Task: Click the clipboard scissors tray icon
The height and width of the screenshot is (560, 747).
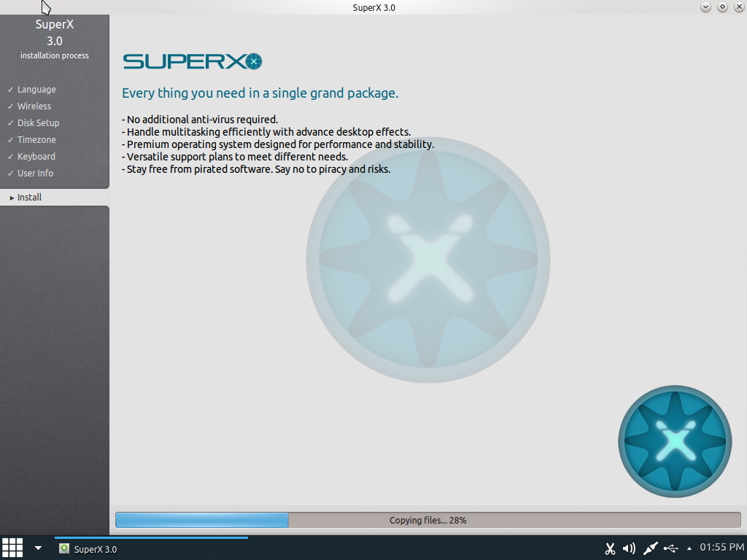Action: [610, 548]
